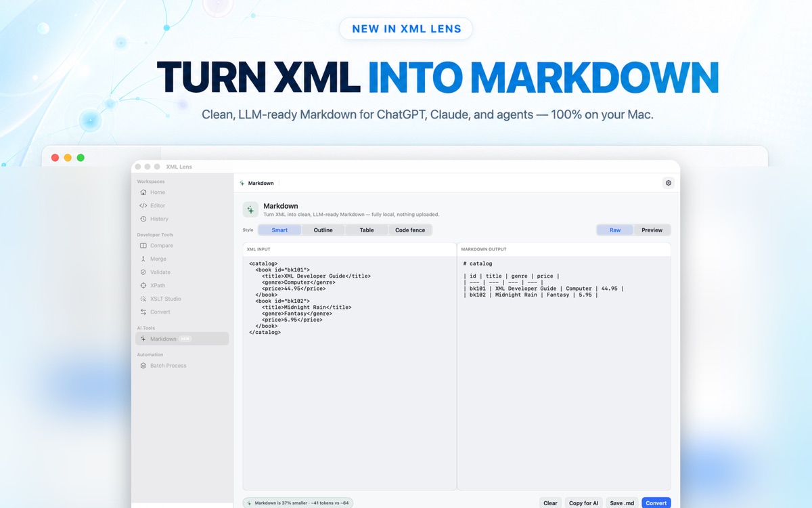Click inside the Markdown output text area
The image size is (812, 508).
pyautogui.click(x=564, y=373)
